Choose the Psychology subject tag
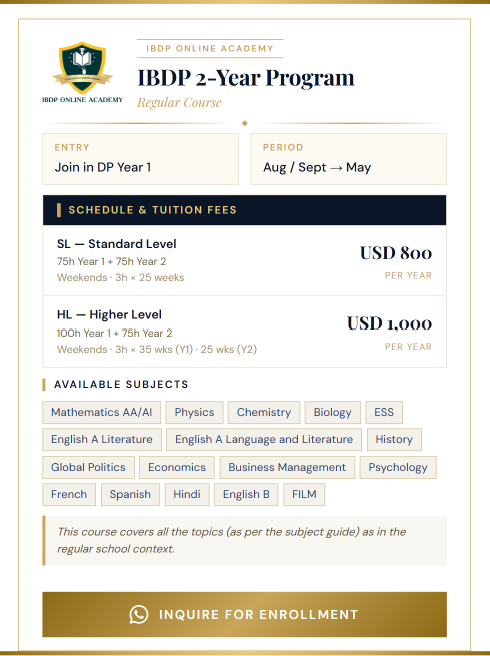The height and width of the screenshot is (656, 490). (398, 467)
